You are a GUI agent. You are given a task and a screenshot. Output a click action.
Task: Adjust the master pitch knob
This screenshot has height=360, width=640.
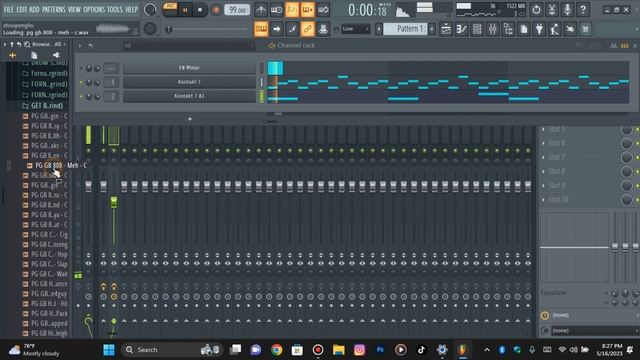[150, 29]
